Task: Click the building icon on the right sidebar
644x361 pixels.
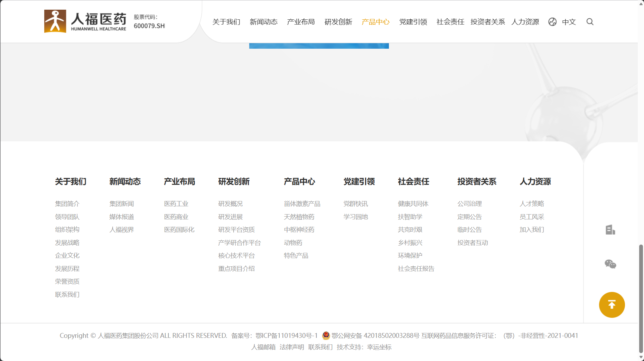Action: tap(610, 230)
